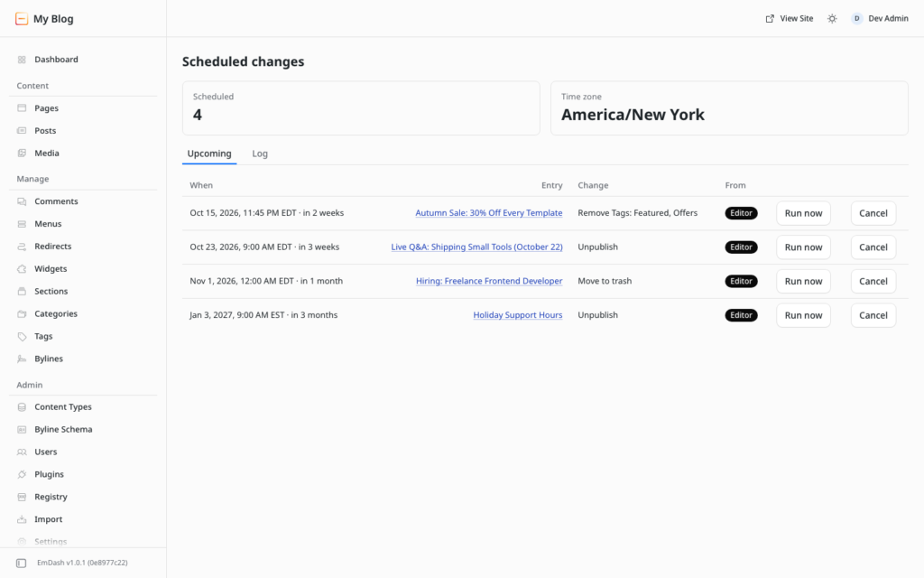Run now the Autumn Sale change
This screenshot has height=578, width=924.
pos(803,213)
